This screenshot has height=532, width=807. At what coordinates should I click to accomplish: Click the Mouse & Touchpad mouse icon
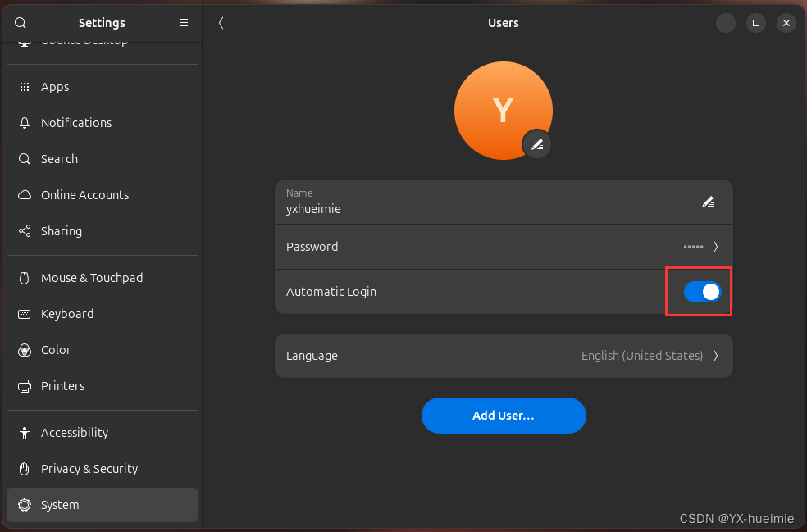[x=24, y=278]
